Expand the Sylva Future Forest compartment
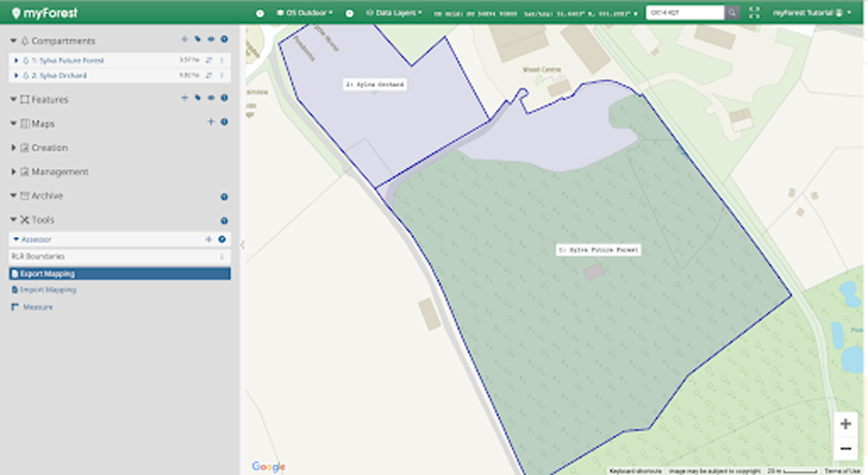The height and width of the screenshot is (475, 868). click(16, 61)
